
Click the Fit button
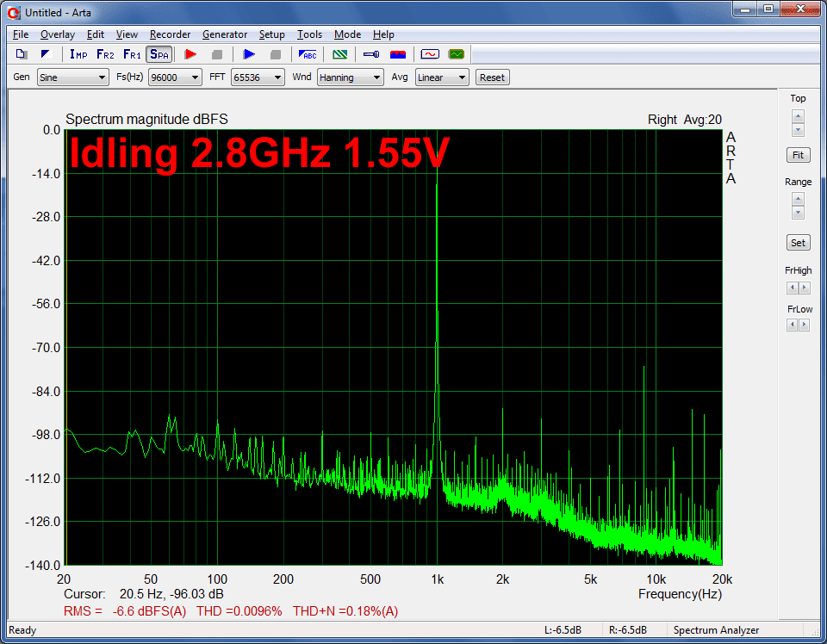[x=798, y=155]
